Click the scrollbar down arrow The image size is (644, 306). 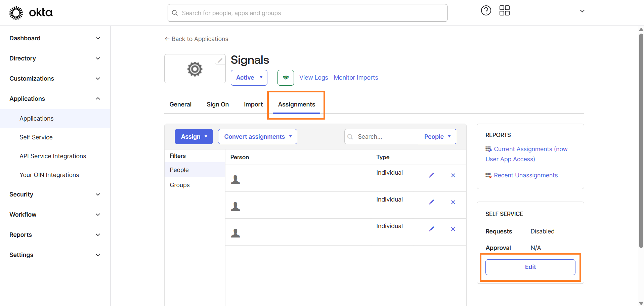[x=641, y=303]
